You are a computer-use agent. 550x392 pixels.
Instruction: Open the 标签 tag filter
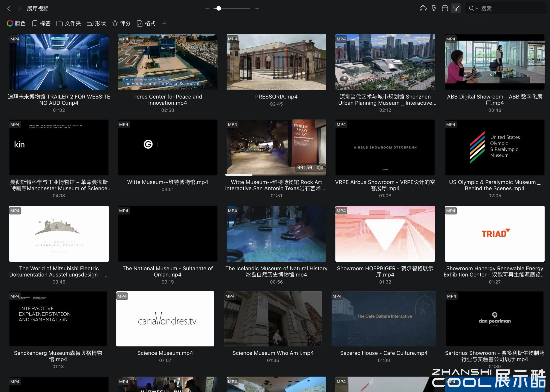click(x=41, y=23)
